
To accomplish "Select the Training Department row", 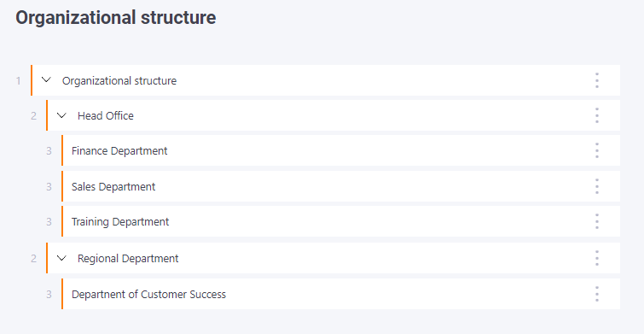I will (x=340, y=221).
